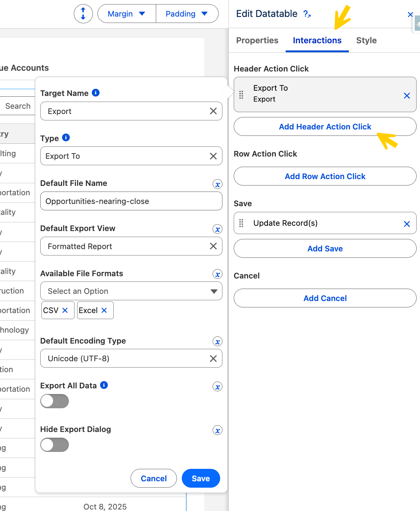Open the Edit Datatable help icon

(x=307, y=14)
